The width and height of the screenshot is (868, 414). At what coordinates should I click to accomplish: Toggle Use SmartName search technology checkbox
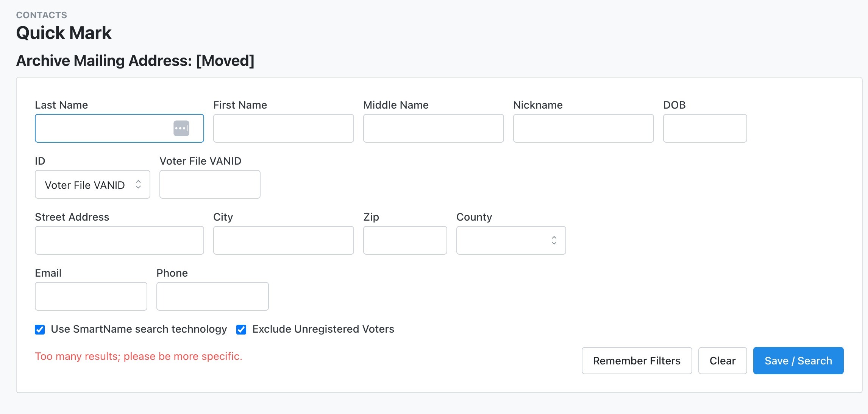40,329
